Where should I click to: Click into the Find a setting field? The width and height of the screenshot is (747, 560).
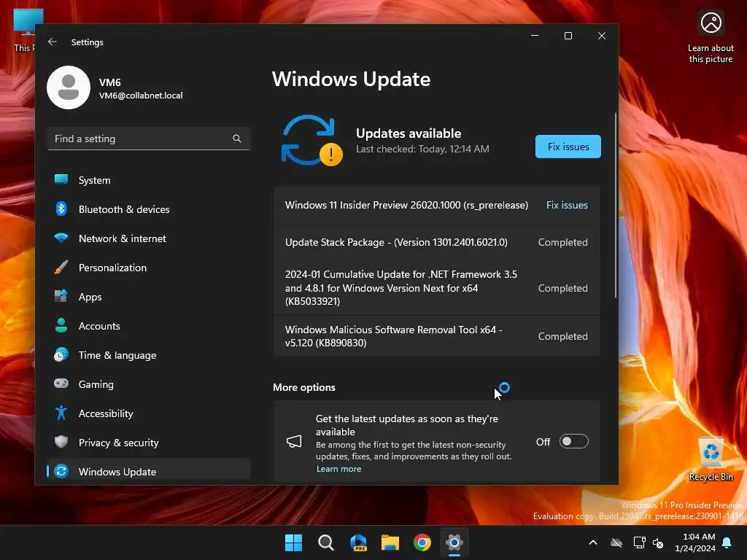coord(149,139)
